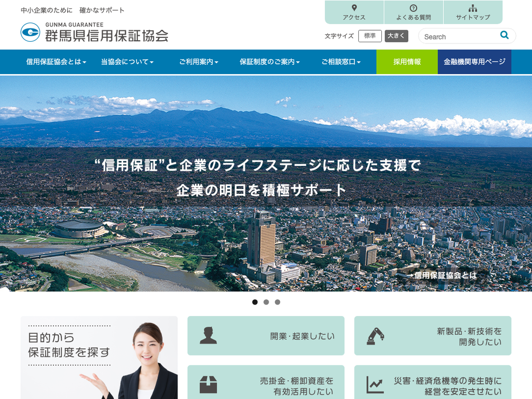Open the ご利用案内 dropdown menu

[x=199, y=62]
